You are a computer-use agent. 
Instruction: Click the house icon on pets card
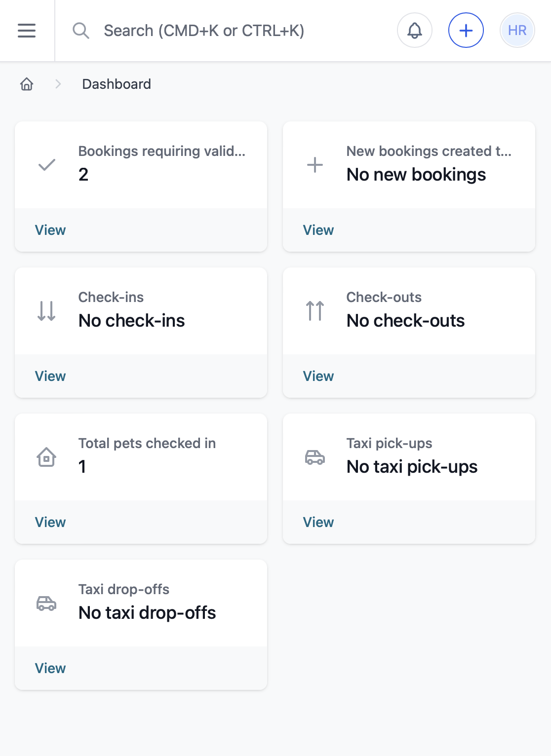pyautogui.click(x=46, y=457)
